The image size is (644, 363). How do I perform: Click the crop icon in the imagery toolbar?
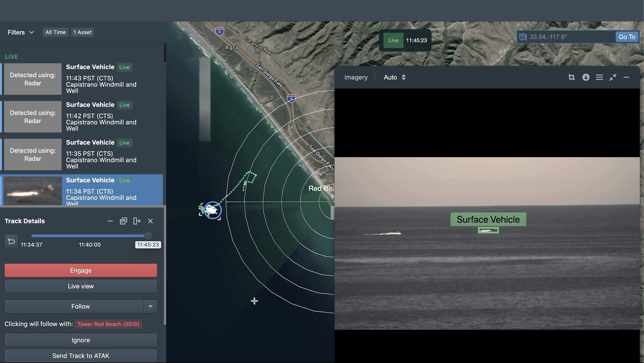pos(571,77)
